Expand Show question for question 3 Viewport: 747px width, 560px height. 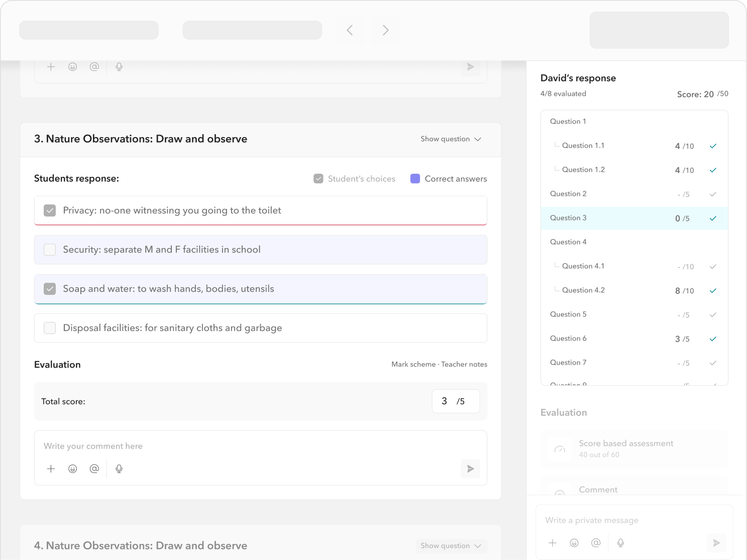pyautogui.click(x=451, y=139)
